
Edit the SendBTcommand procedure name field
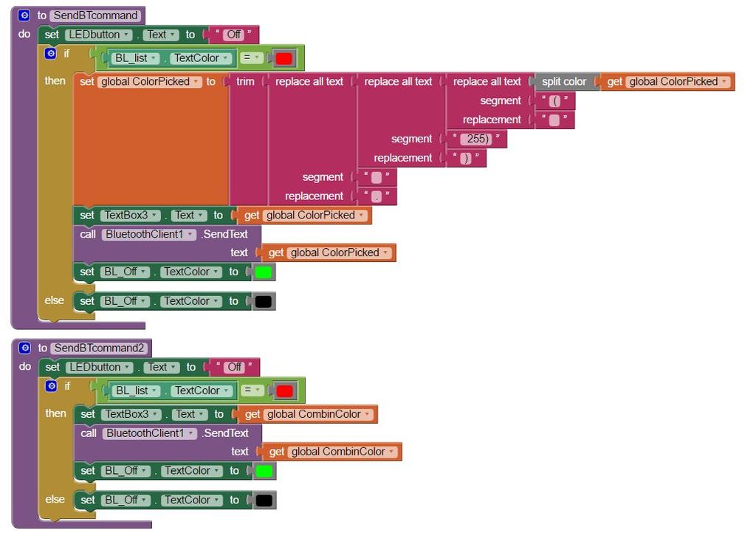point(95,16)
